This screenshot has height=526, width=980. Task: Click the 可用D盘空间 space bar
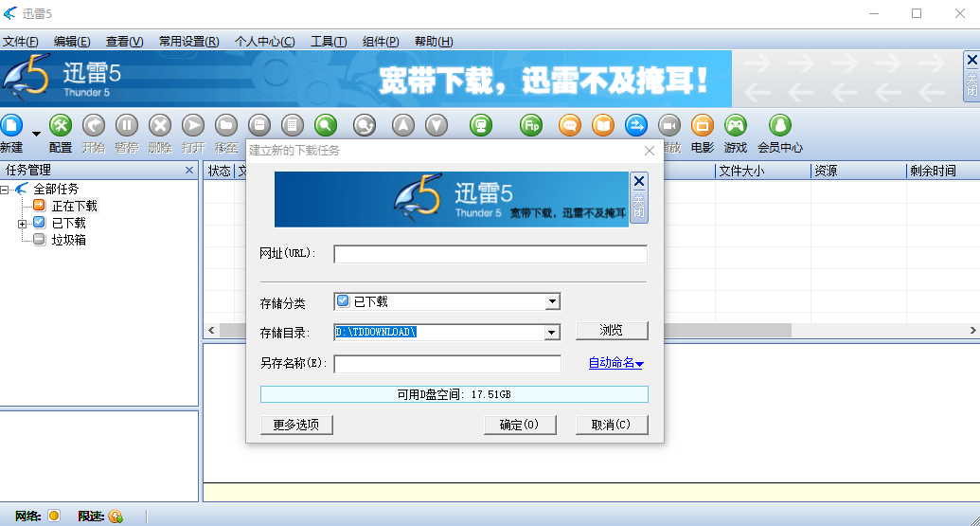point(454,394)
